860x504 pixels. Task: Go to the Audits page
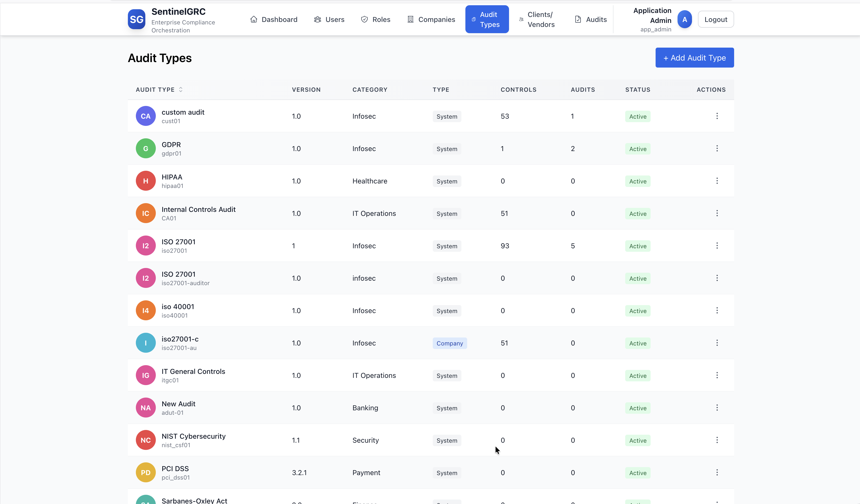591,19
